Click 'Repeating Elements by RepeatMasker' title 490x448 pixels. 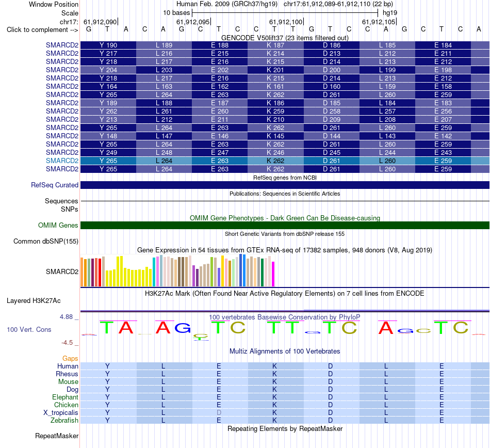click(285, 428)
